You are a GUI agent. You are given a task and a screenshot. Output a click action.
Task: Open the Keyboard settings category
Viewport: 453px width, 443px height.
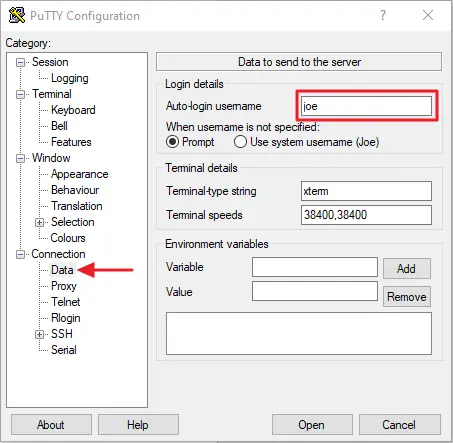[73, 110]
